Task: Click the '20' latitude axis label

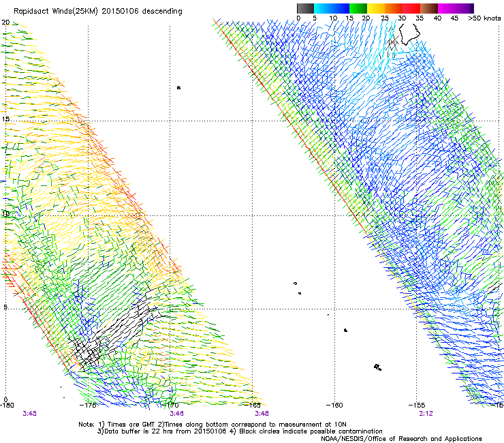Action: [x=5, y=22]
